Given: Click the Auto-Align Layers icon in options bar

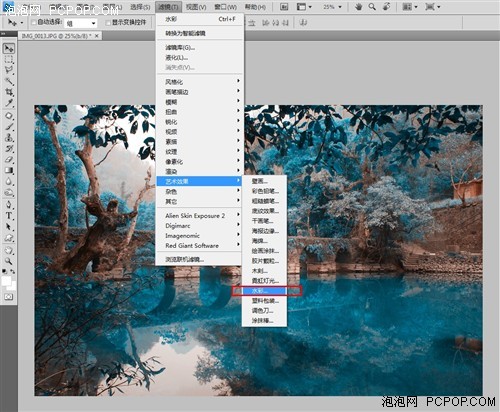Looking at the screenshot, I should point(303,23).
